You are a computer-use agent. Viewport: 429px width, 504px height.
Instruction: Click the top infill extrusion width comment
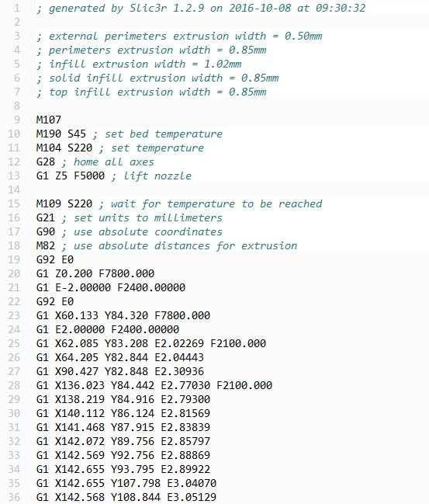151,92
